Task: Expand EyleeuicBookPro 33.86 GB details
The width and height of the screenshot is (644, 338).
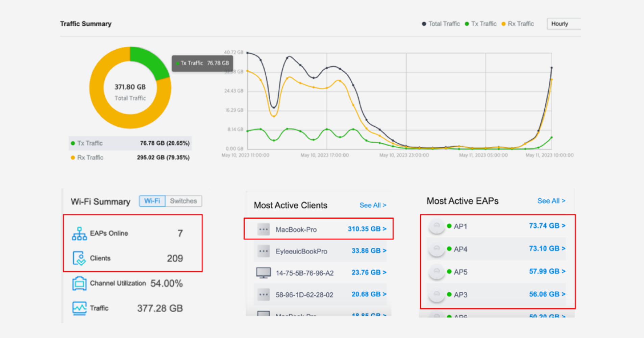Action: tap(369, 251)
